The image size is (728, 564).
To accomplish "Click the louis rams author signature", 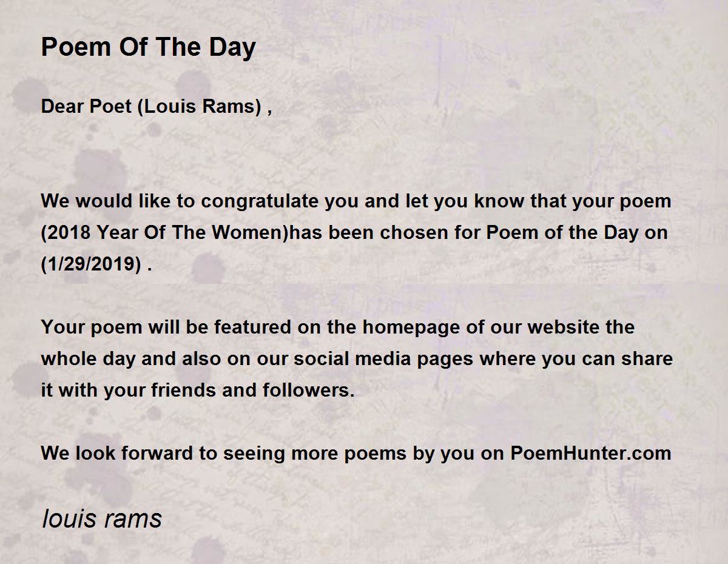I will 101,519.
